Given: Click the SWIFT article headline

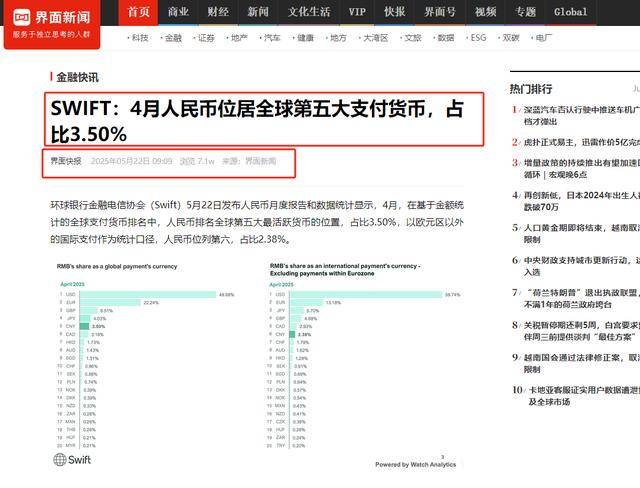Looking at the screenshot, I should click(257, 121).
